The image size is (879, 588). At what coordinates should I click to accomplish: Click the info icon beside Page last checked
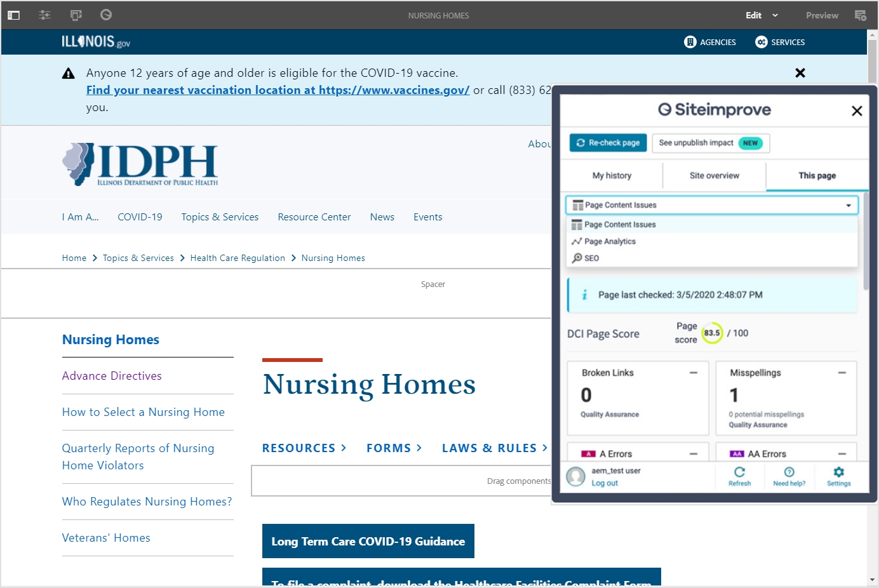tap(585, 295)
